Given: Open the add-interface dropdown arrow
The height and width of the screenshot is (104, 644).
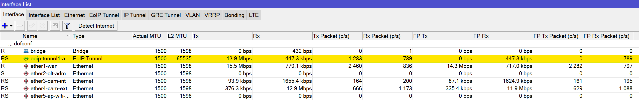Looking at the screenshot, I should coord(11,26).
